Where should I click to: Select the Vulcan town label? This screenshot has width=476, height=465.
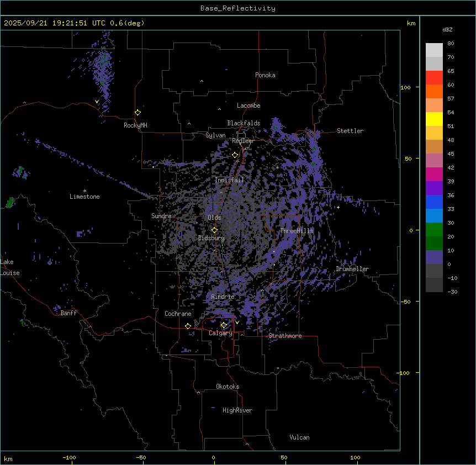tap(299, 437)
